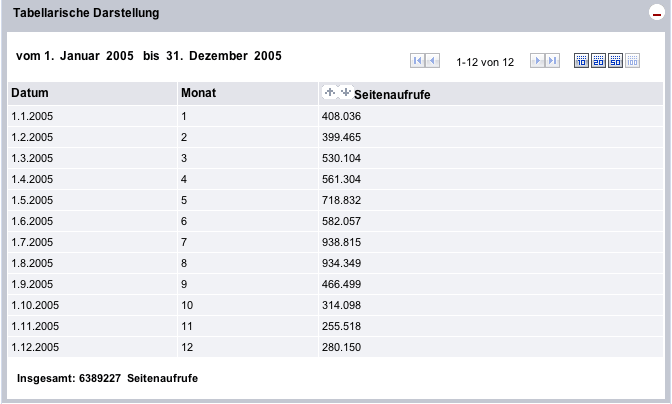The height and width of the screenshot is (404, 672).
Task: Jump to the last results page
Action: pos(552,61)
